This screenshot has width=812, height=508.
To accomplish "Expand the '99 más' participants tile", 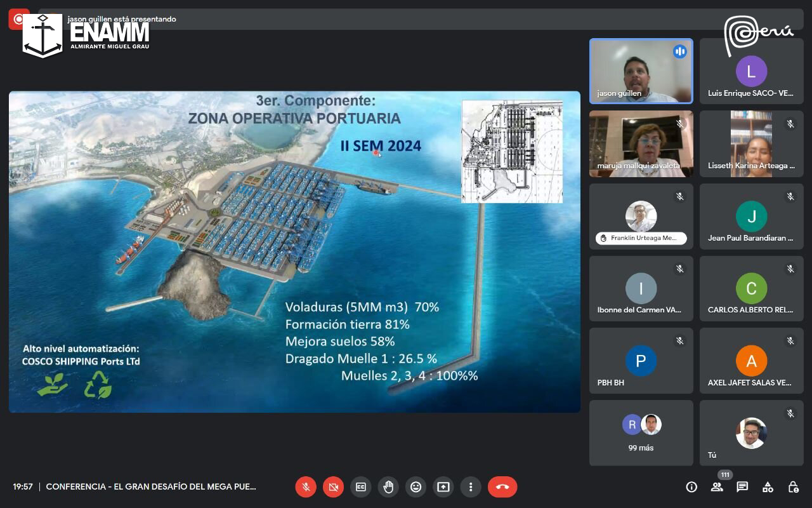I will click(x=641, y=433).
